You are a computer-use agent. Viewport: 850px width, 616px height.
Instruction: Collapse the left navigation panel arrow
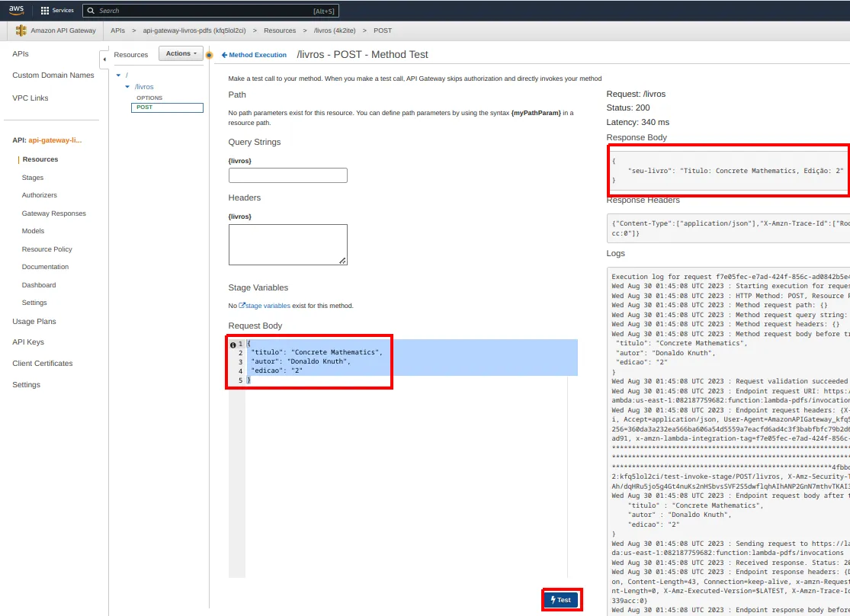tap(104, 59)
